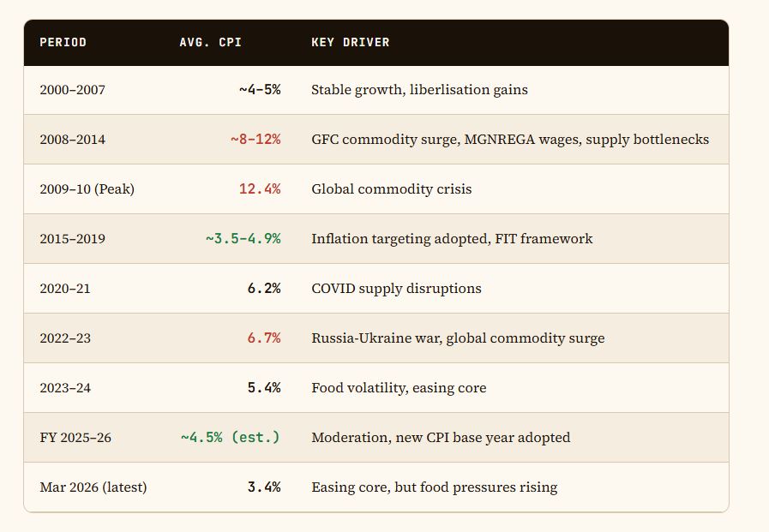
Task: Click the 2008–2014 period cell
Action: (x=72, y=140)
